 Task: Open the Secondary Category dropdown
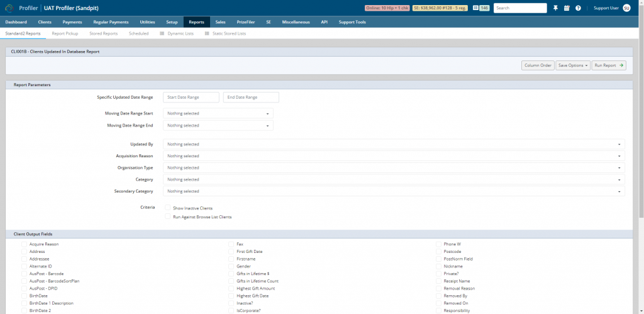coord(394,191)
